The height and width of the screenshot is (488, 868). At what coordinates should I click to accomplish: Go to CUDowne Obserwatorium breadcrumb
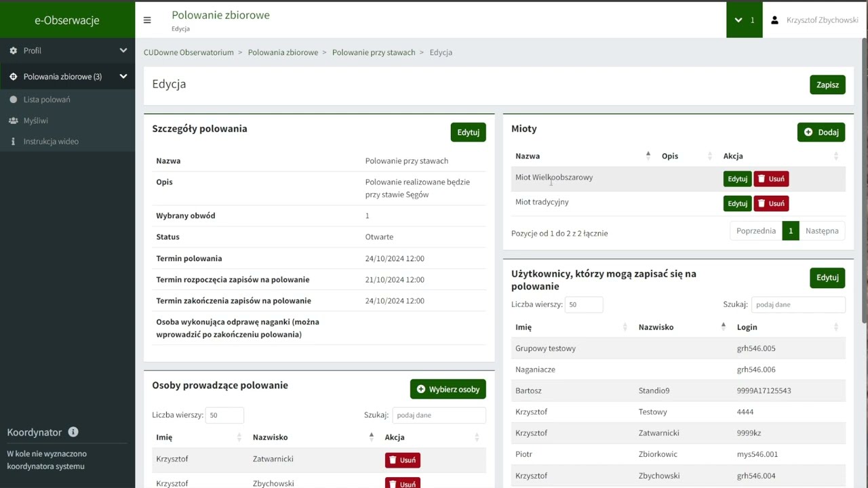[189, 52]
